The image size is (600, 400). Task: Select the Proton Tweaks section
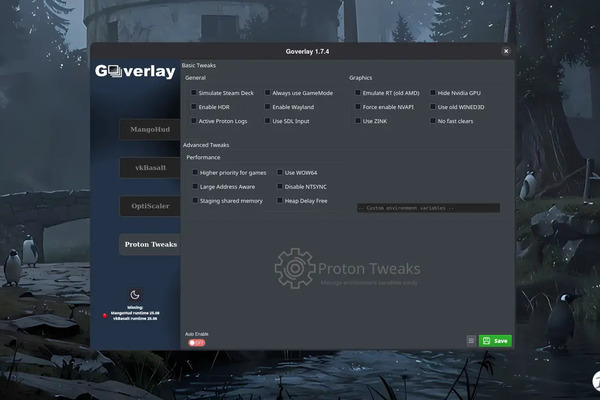pos(150,244)
